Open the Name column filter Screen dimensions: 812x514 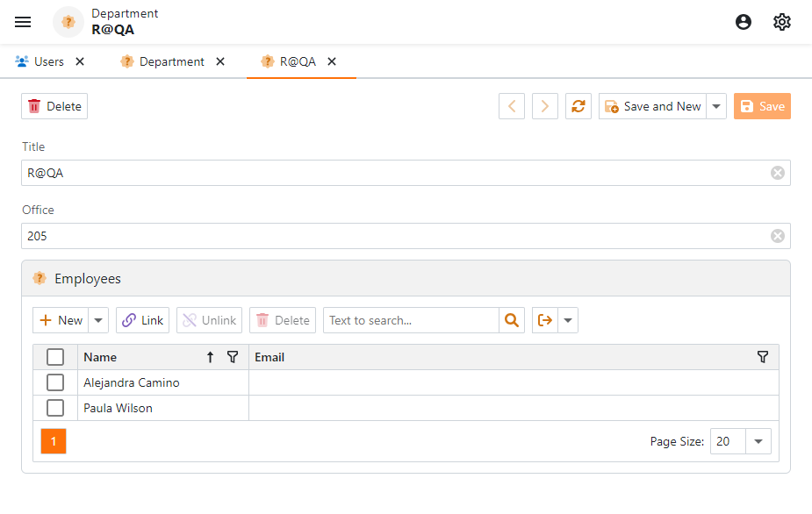(233, 357)
